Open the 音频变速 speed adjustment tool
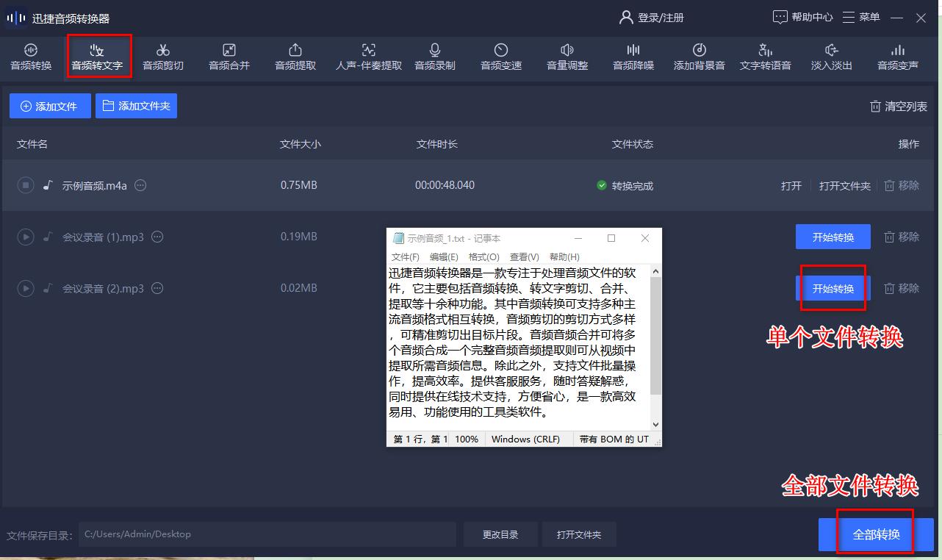The height and width of the screenshot is (560, 942). [500, 57]
